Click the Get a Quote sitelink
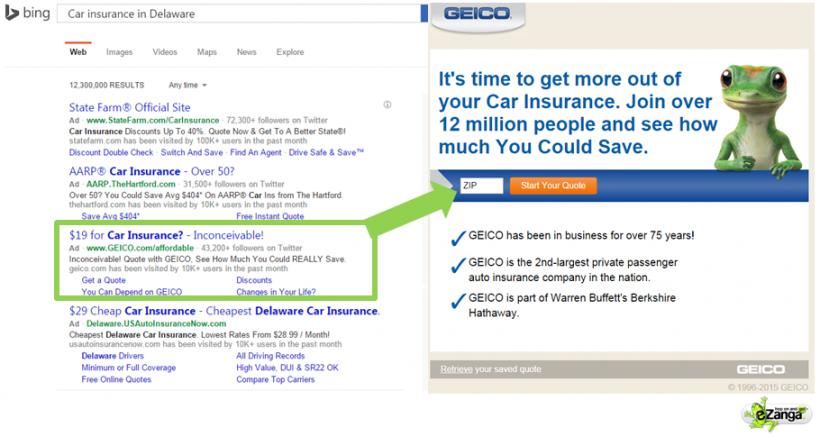The image size is (820, 436). [x=104, y=280]
